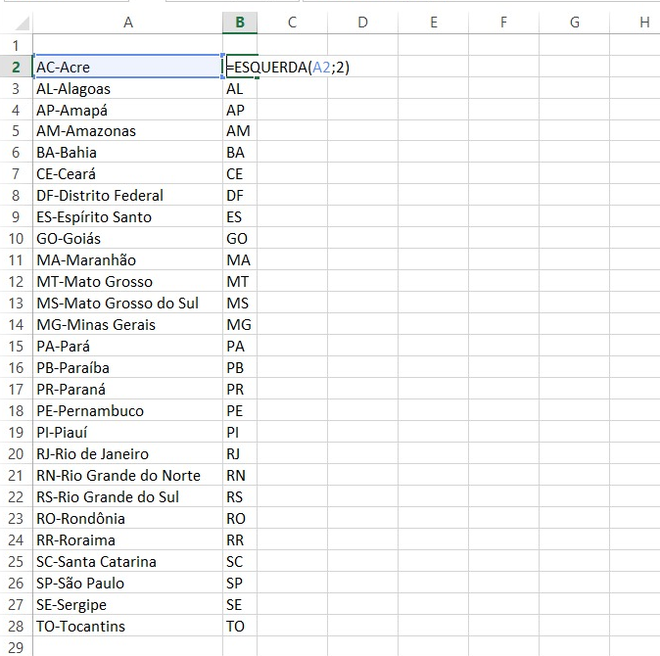Viewport: 660px width, 656px height.
Task: Click cell MT-Mato Grosso
Action: pos(128,281)
